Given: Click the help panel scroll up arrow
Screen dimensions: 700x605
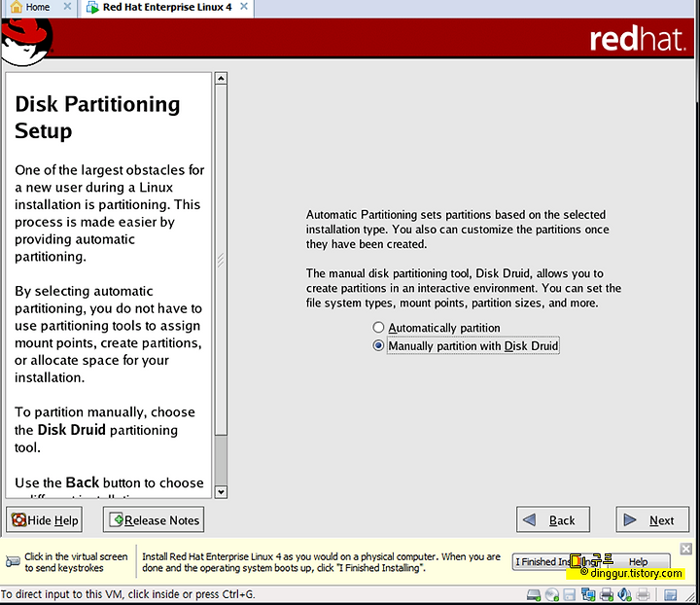Looking at the screenshot, I should [221, 79].
